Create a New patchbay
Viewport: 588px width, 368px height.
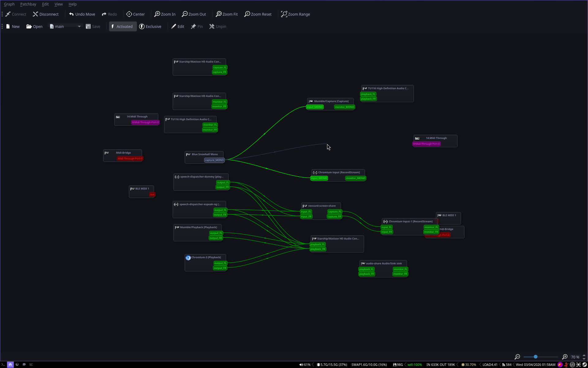click(13, 26)
